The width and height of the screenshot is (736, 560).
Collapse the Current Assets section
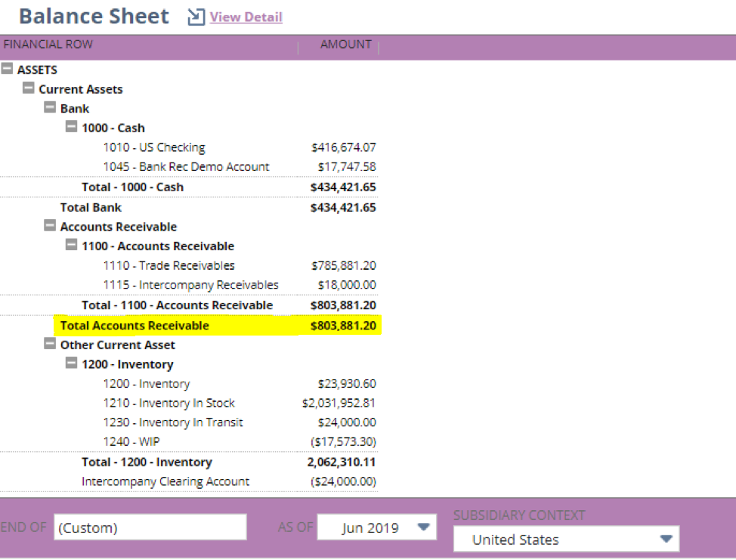(28, 88)
